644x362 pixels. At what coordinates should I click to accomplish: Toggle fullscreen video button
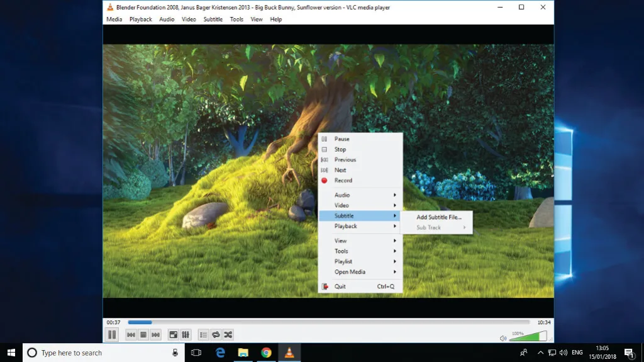pos(174,335)
